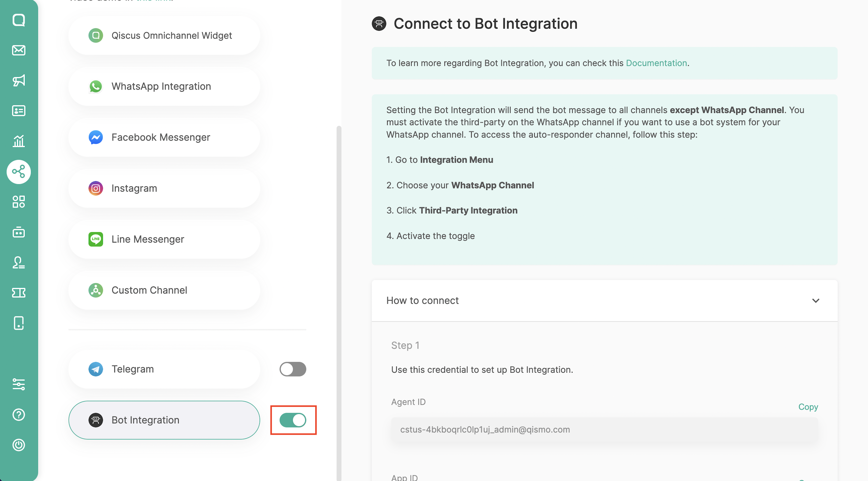Copy the Agent ID value
The height and width of the screenshot is (481, 868).
[x=808, y=407]
